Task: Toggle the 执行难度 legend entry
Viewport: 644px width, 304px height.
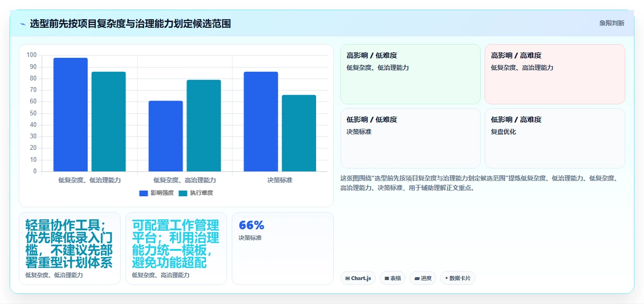Action: [x=196, y=193]
